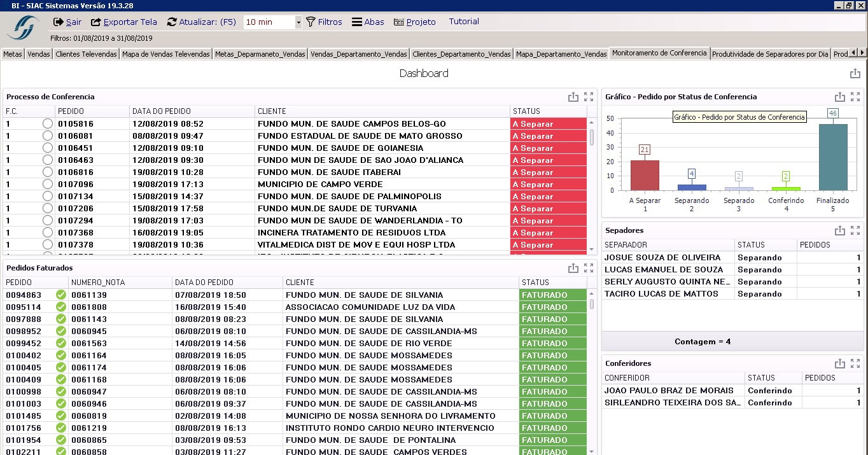Click status circle for pedido 0107206
868x455 pixels.
(48, 209)
